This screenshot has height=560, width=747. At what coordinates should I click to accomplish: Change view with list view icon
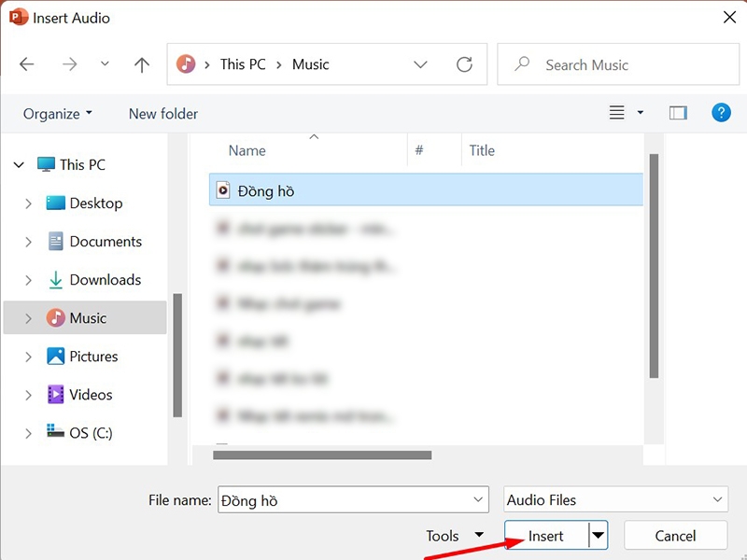click(x=616, y=113)
